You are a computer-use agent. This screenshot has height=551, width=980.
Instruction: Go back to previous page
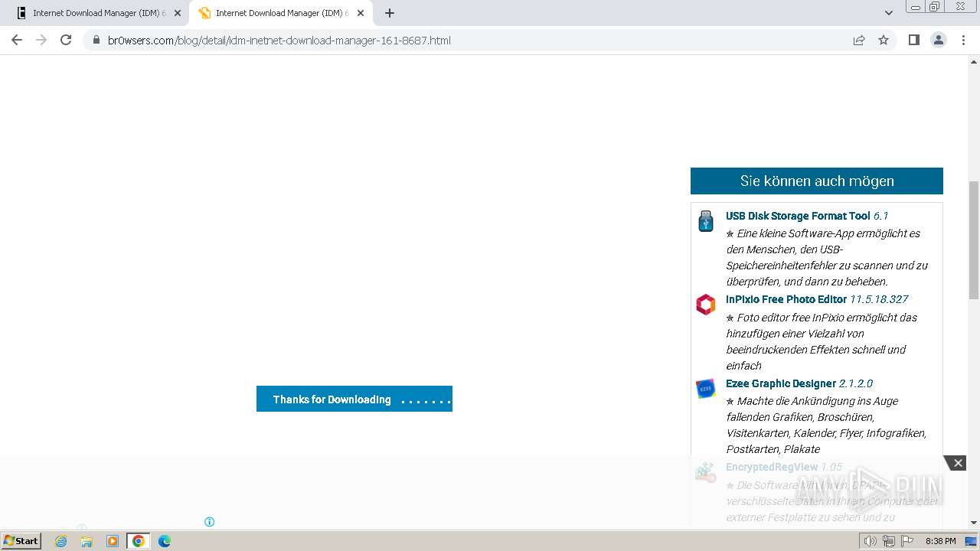click(17, 40)
